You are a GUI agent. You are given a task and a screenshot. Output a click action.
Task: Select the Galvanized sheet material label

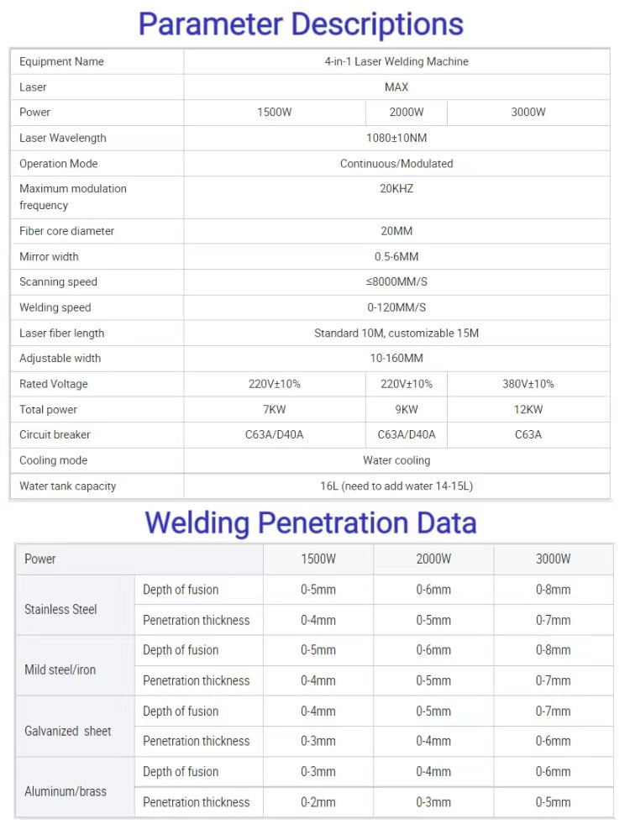point(68,731)
